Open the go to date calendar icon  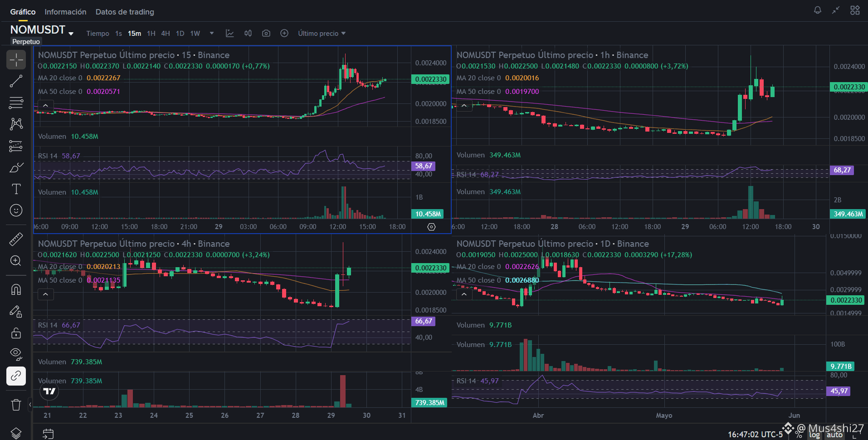(x=48, y=434)
